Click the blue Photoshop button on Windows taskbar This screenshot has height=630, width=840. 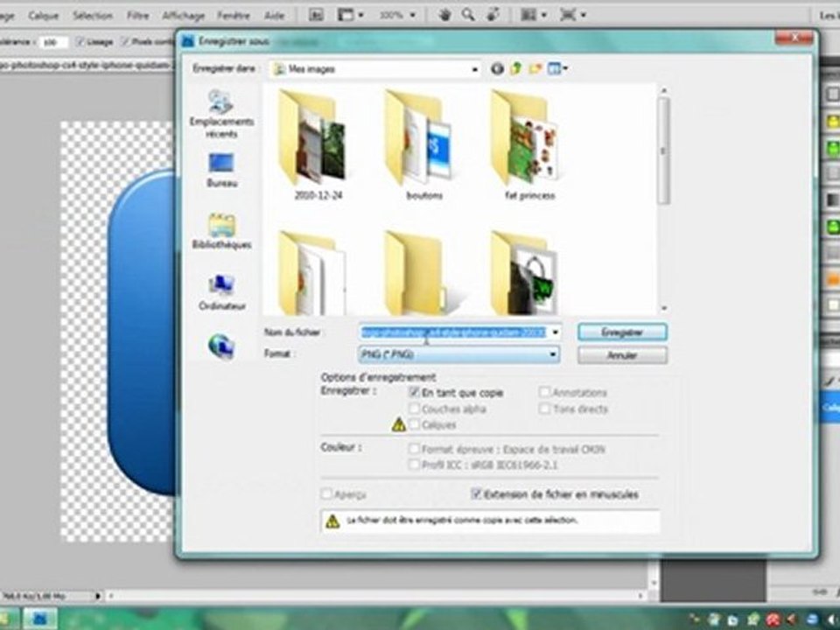point(39,619)
